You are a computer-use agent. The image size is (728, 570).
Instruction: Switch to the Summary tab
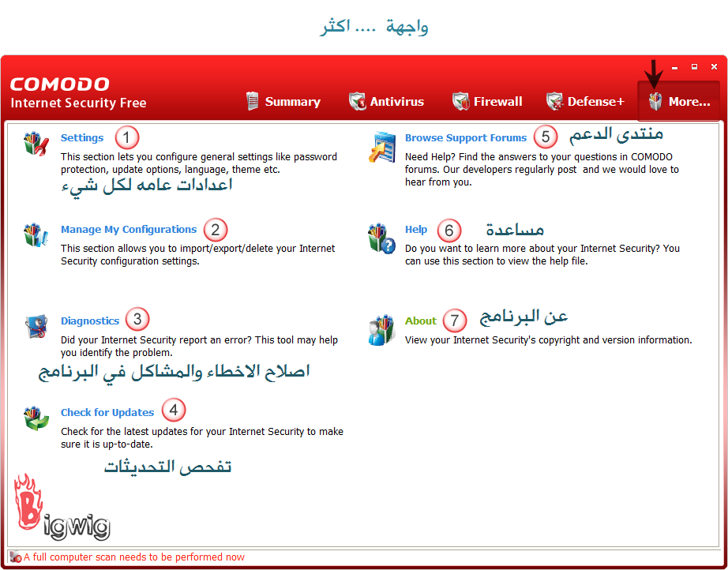click(283, 101)
